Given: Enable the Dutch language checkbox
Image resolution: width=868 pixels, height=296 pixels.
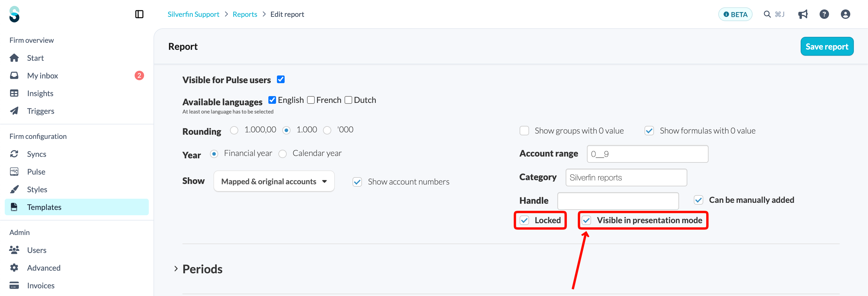Looking at the screenshot, I should 348,100.
